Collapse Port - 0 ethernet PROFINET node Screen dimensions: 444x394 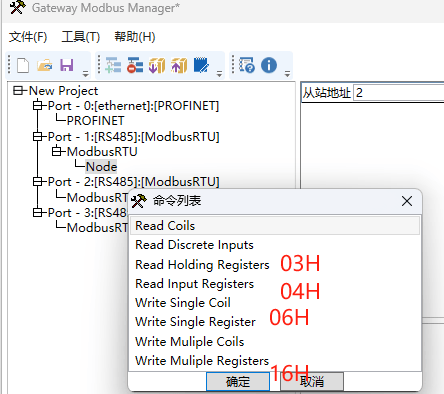point(38,106)
